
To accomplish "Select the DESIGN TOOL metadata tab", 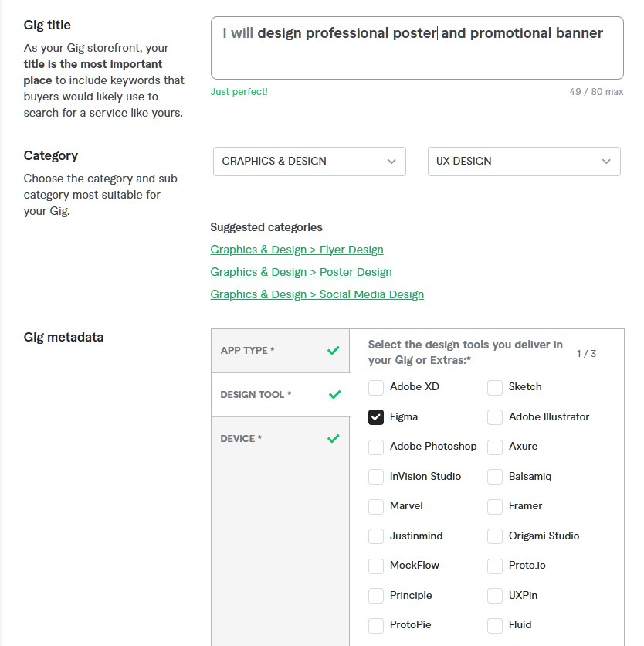I will pos(280,395).
